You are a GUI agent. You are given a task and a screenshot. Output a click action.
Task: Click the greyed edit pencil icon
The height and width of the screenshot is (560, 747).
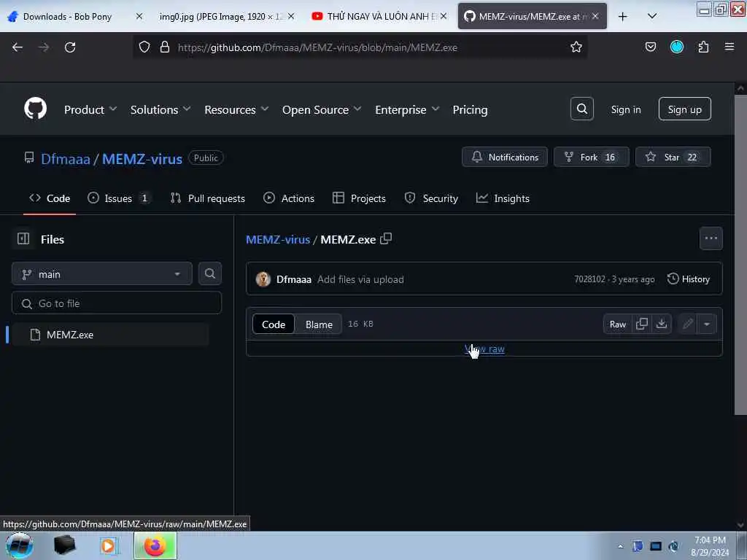[687, 324]
